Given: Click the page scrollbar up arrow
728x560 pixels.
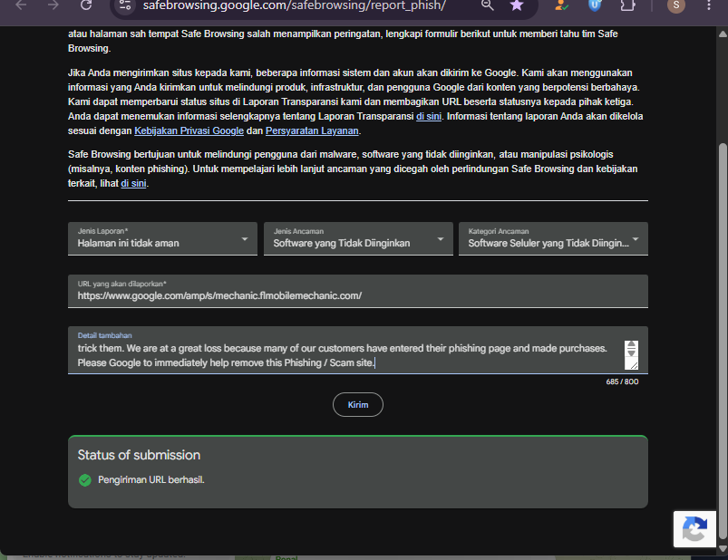Looking at the screenshot, I should [723, 34].
